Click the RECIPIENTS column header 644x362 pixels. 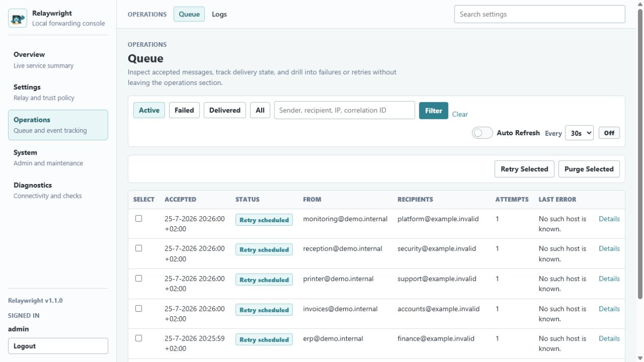click(415, 199)
